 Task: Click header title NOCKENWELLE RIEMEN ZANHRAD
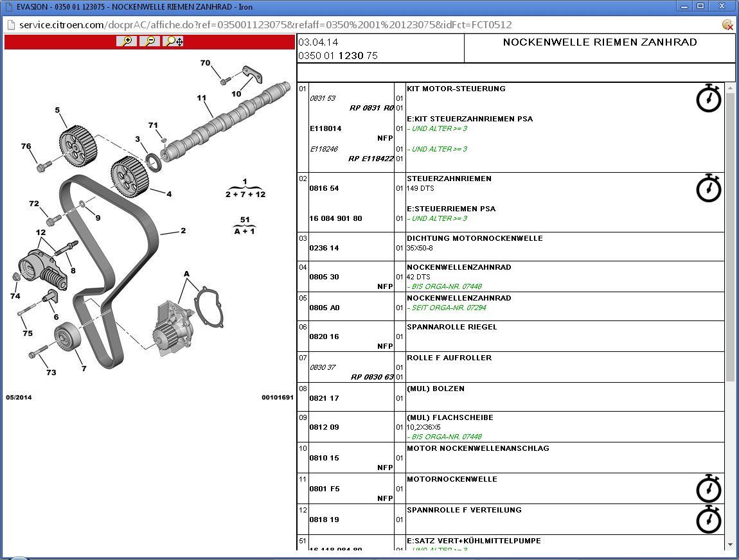[x=600, y=42]
